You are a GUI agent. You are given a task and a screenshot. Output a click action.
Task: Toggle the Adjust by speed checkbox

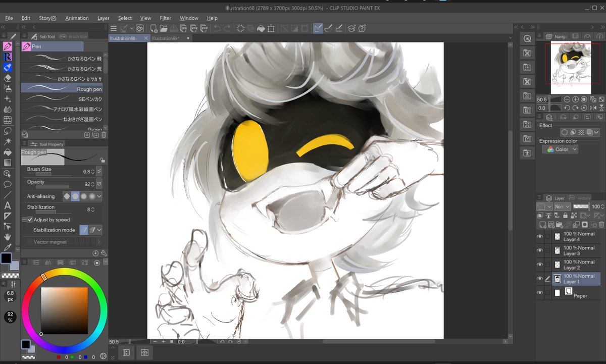(x=30, y=220)
